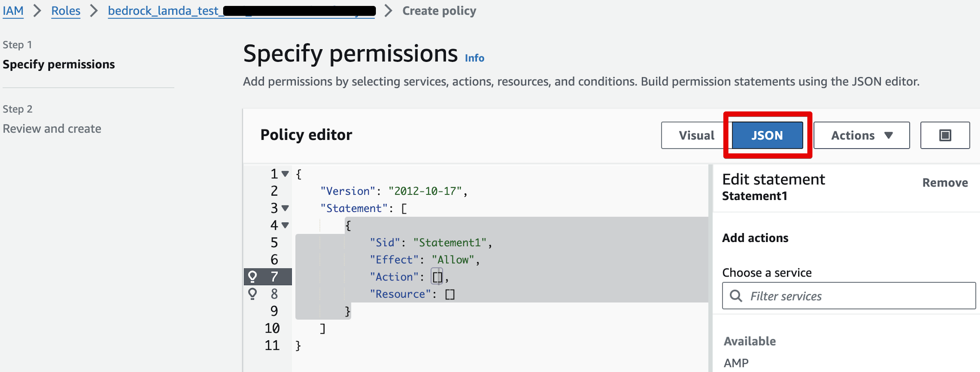The height and width of the screenshot is (372, 980).
Task: Click the "Specify permissions" step in the sidebar
Action: [x=59, y=64]
